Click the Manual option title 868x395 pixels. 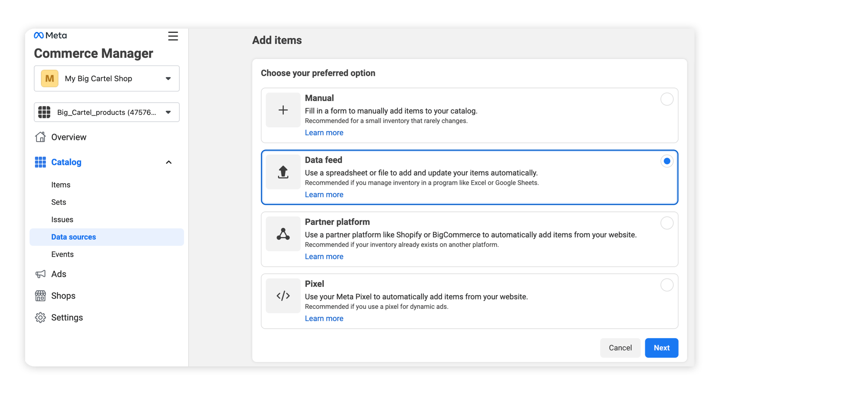(x=319, y=98)
